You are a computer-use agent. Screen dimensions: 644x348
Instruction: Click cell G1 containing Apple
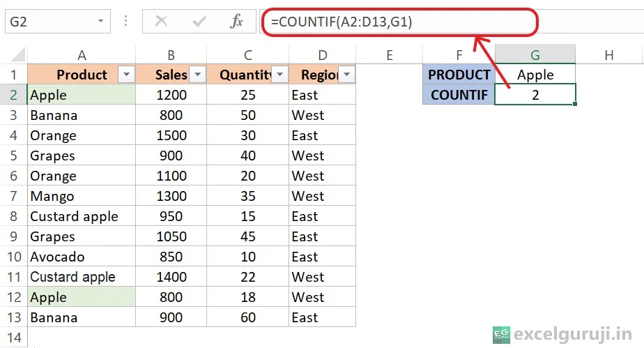(535, 75)
